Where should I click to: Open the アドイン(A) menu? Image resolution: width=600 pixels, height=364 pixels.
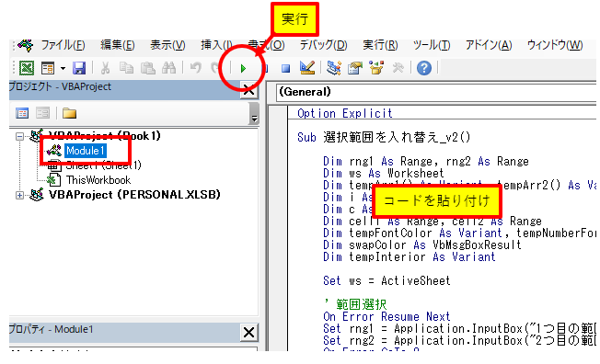click(489, 46)
